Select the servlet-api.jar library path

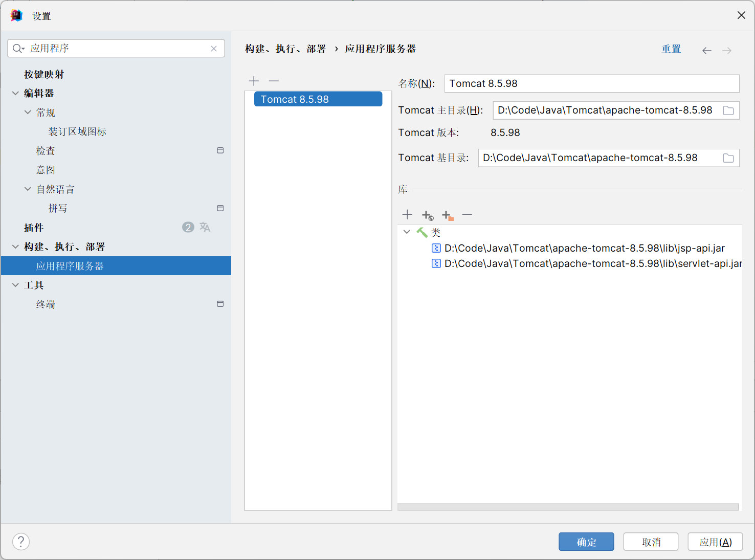593,263
